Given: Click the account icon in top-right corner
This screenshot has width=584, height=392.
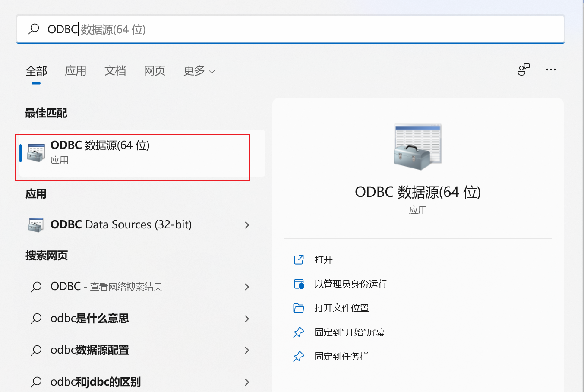Looking at the screenshot, I should pos(523,69).
